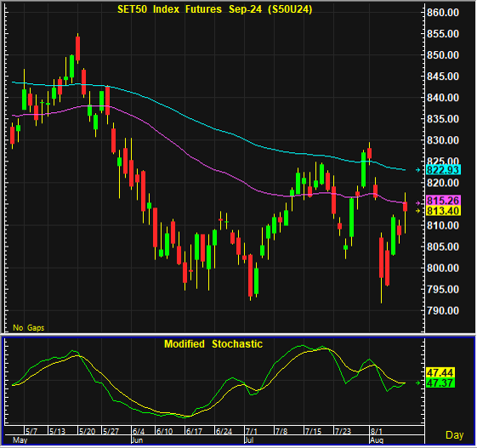Click the 800.00 level on price axis
Image resolution: width=477 pixels, height=448 pixels.
[x=443, y=269]
